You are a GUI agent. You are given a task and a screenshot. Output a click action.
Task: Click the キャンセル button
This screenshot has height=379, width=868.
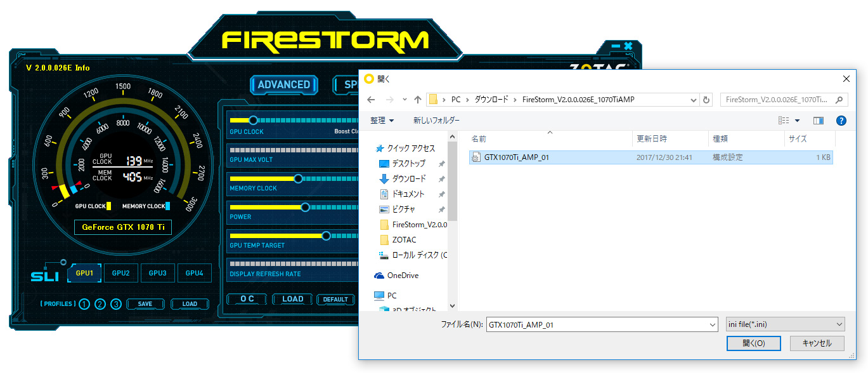[817, 343]
